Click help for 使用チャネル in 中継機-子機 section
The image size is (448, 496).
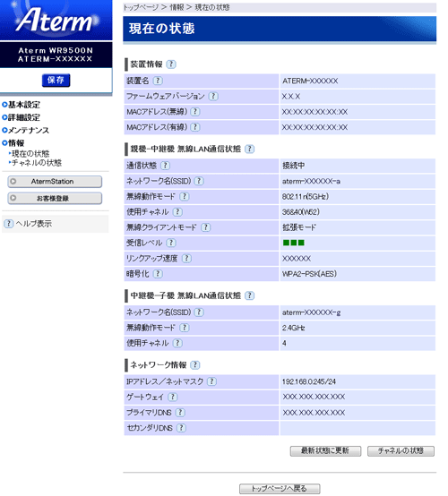(177, 343)
